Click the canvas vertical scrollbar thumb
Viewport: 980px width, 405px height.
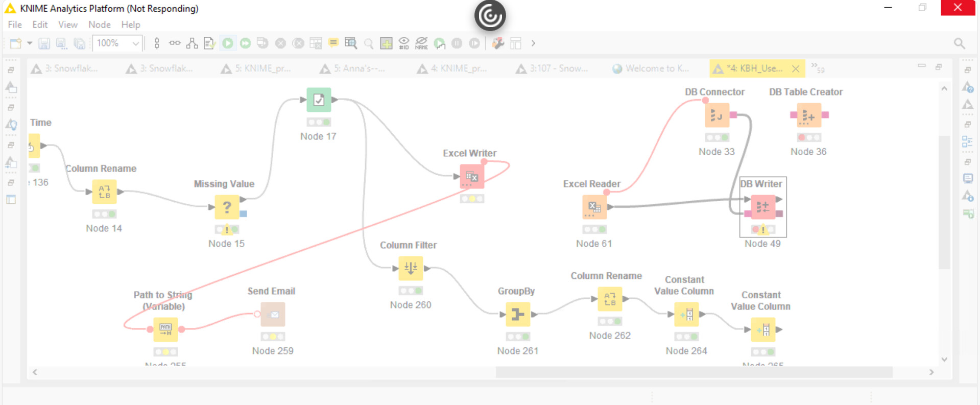tap(944, 202)
